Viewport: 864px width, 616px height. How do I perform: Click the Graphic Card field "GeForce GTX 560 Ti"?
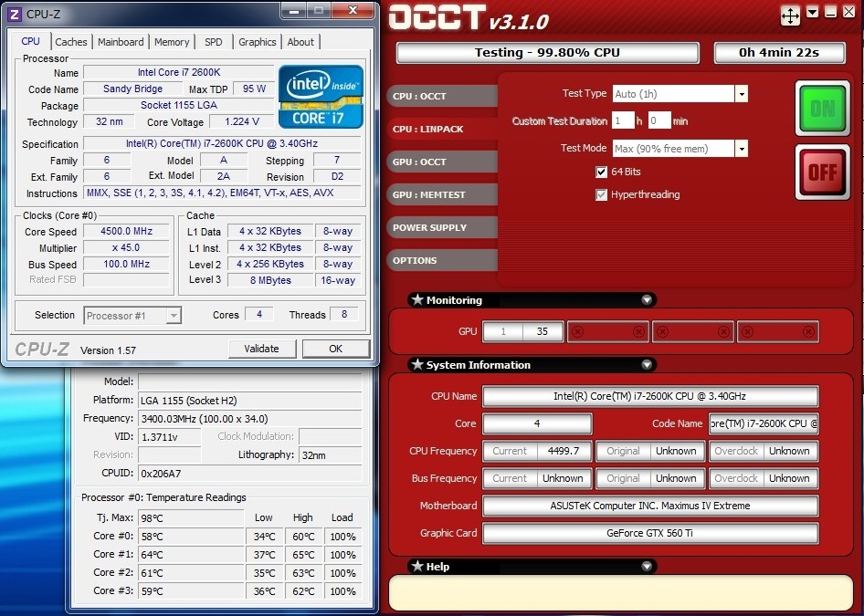tap(650, 533)
